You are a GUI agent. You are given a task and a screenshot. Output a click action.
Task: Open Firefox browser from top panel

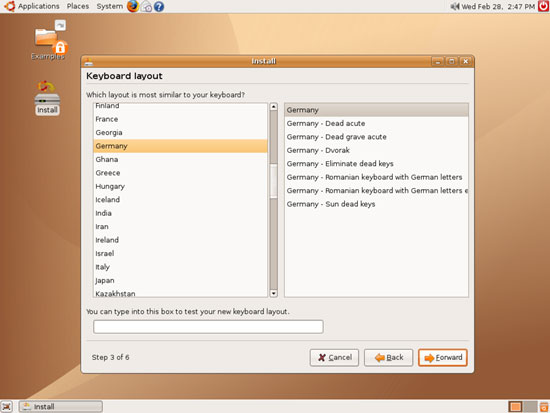(x=133, y=6)
